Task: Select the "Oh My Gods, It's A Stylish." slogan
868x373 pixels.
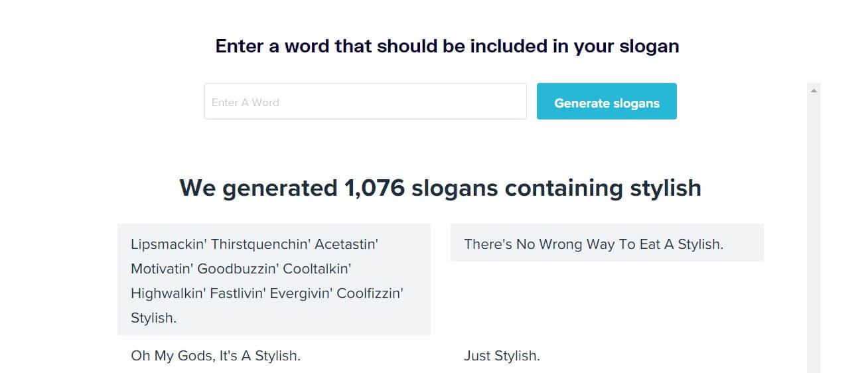Action: pos(216,356)
